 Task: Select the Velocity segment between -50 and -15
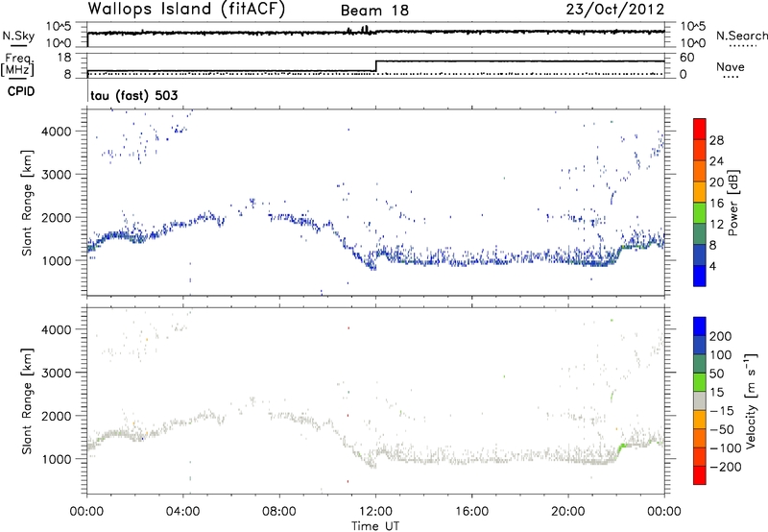700,420
